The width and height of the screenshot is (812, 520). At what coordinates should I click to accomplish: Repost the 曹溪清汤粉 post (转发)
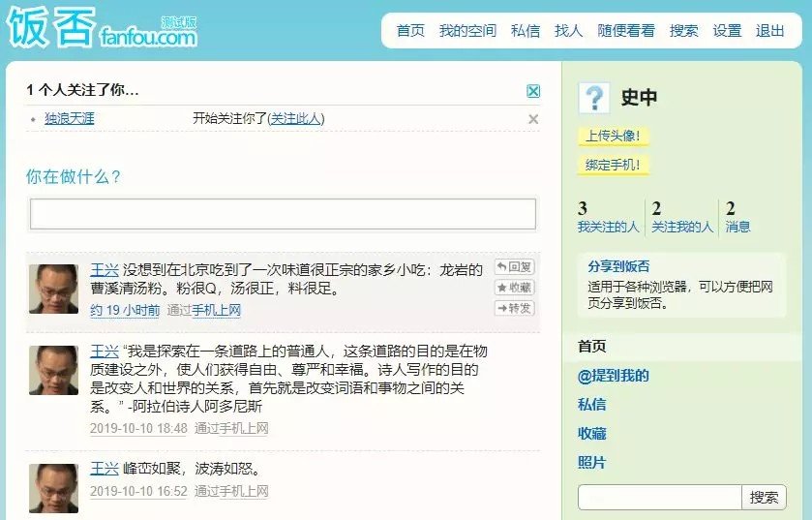514,308
